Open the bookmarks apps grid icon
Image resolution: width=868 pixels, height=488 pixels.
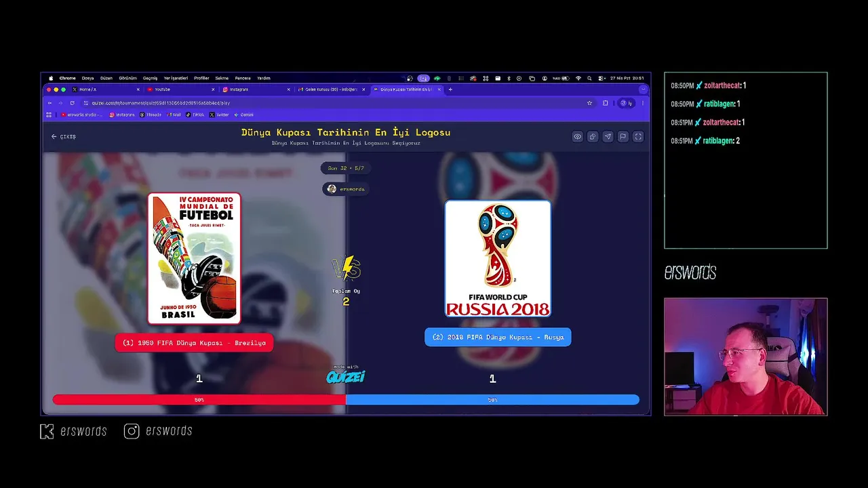[x=49, y=115]
